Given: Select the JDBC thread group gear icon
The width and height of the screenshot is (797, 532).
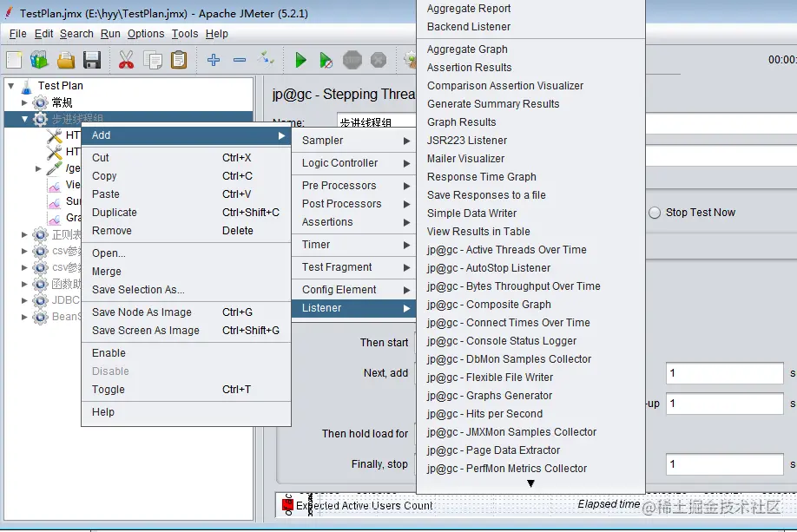Looking at the screenshot, I should pos(40,300).
